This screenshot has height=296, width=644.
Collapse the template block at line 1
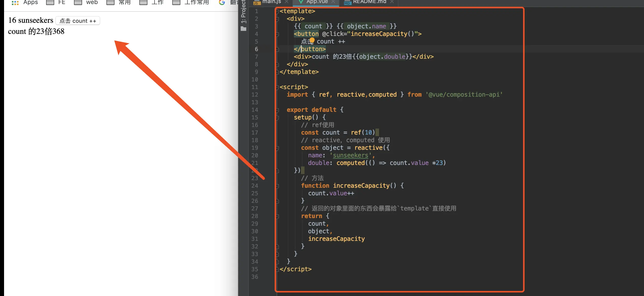point(277,11)
